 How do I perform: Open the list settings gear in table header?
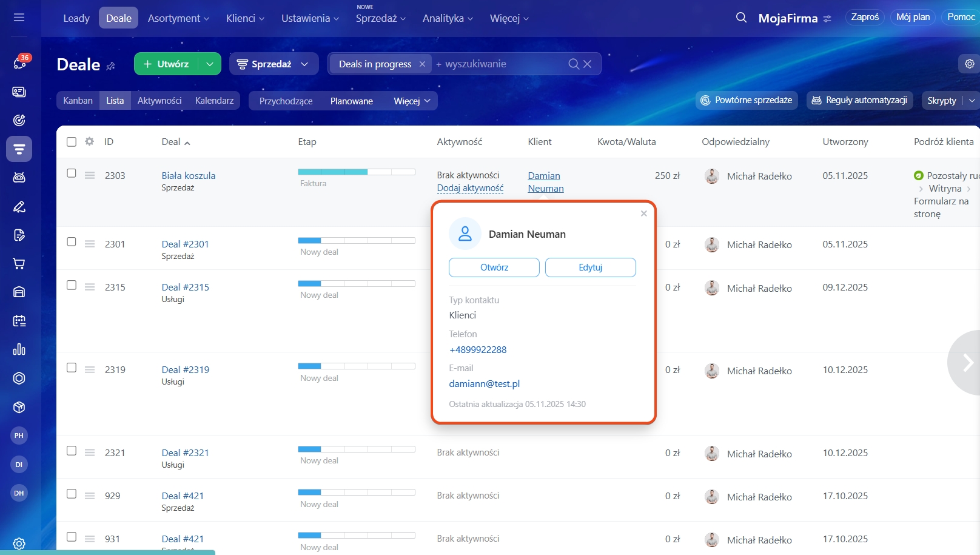click(x=90, y=141)
